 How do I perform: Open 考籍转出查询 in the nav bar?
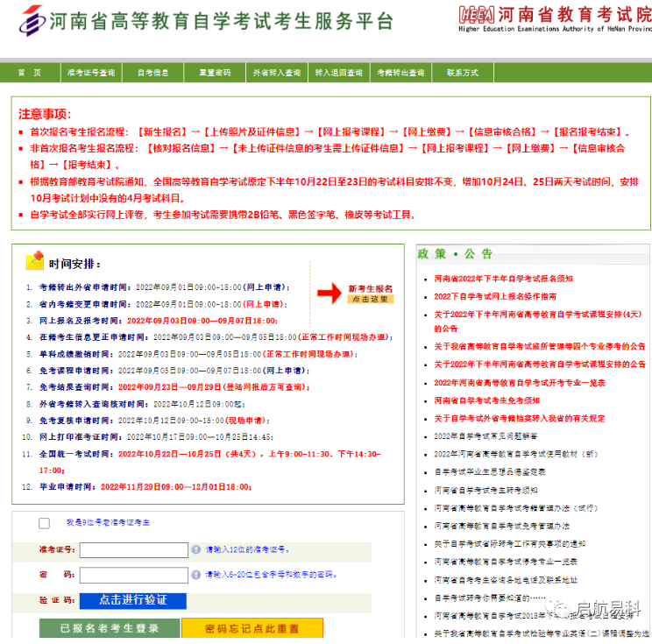400,73
